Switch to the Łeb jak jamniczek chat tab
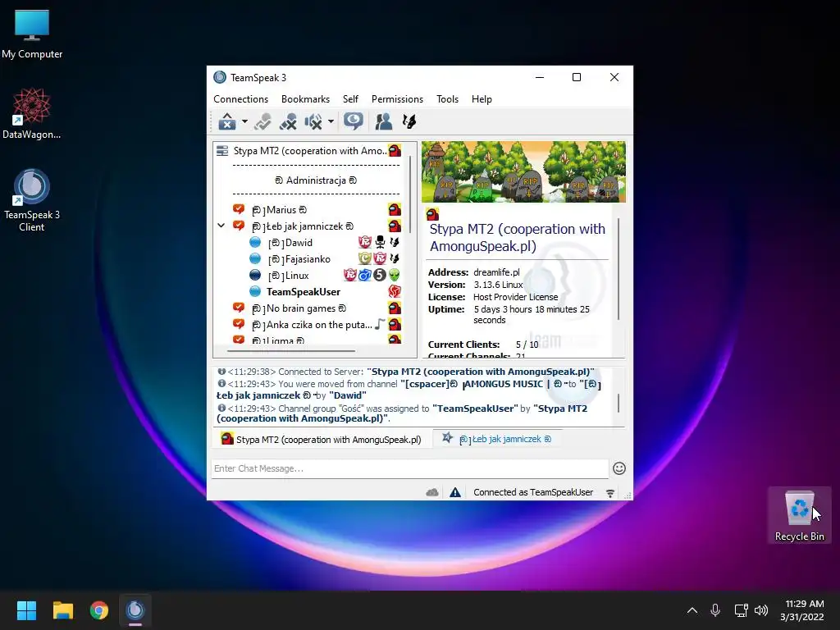This screenshot has height=630, width=840. 497,440
